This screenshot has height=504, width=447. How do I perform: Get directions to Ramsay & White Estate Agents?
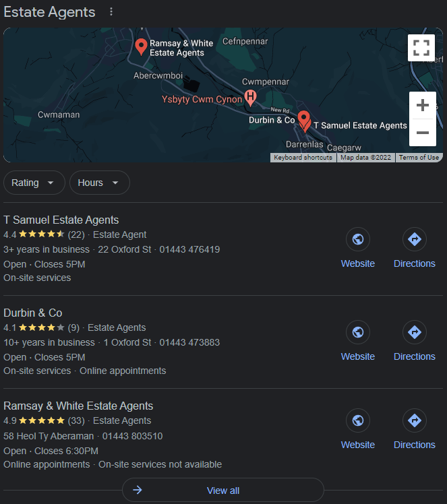click(415, 420)
